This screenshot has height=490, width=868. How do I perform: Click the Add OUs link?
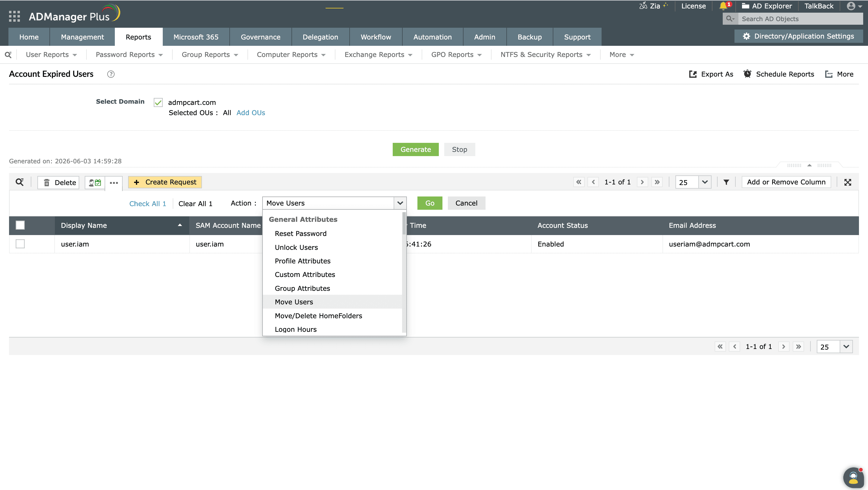[x=251, y=113]
